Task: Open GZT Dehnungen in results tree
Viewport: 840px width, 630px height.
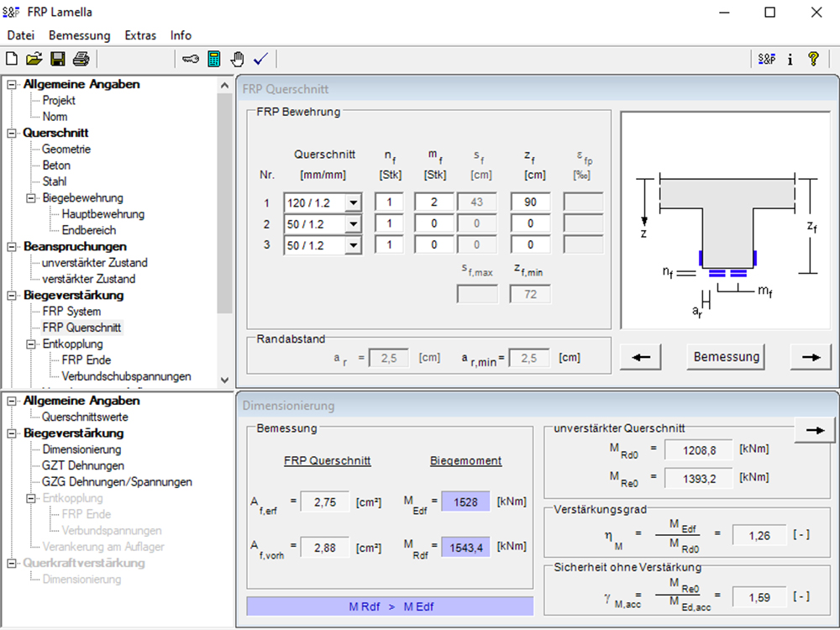Action: [83, 466]
